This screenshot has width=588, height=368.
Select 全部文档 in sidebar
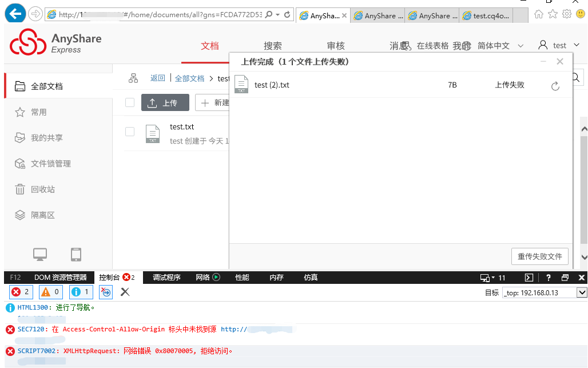click(58, 86)
